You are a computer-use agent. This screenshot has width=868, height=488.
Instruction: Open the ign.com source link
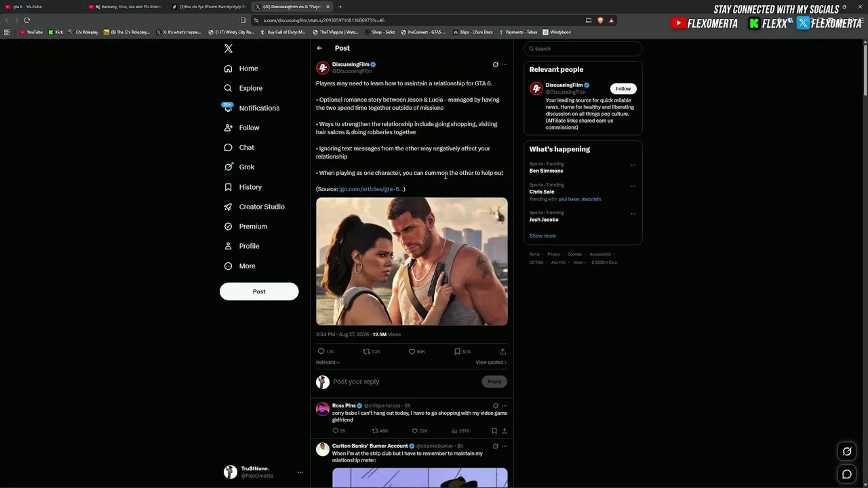pyautogui.click(x=371, y=189)
